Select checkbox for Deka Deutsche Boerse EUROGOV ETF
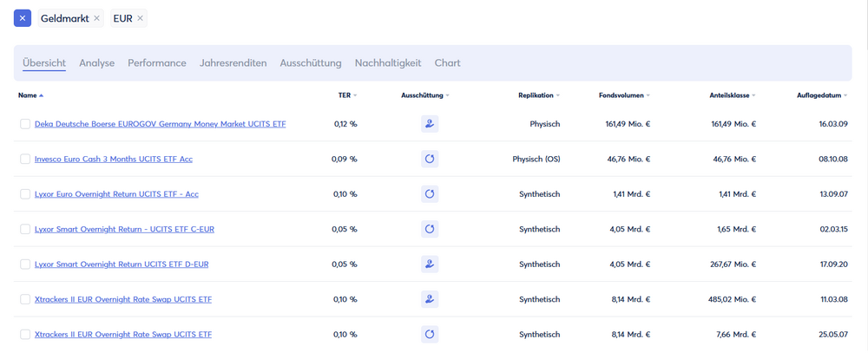 coord(25,124)
